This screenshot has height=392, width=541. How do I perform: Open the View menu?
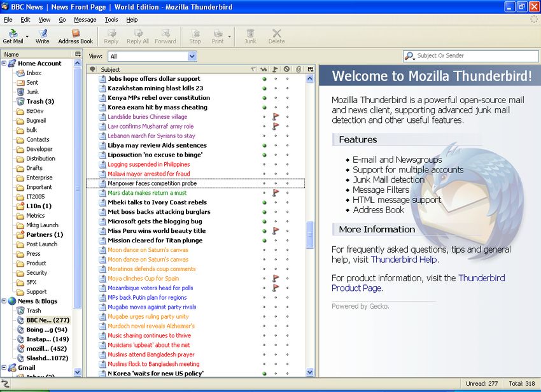[44, 20]
